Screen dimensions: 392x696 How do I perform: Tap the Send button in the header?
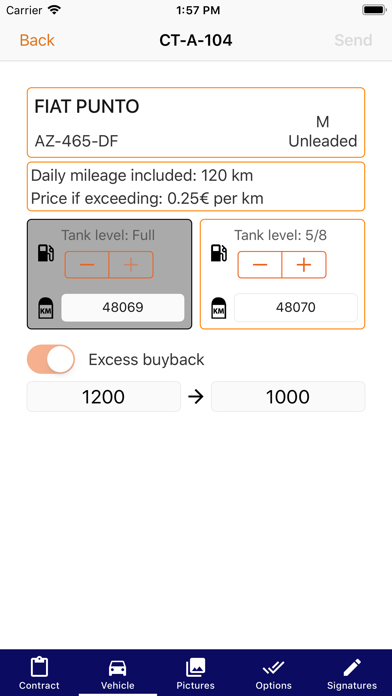353,40
